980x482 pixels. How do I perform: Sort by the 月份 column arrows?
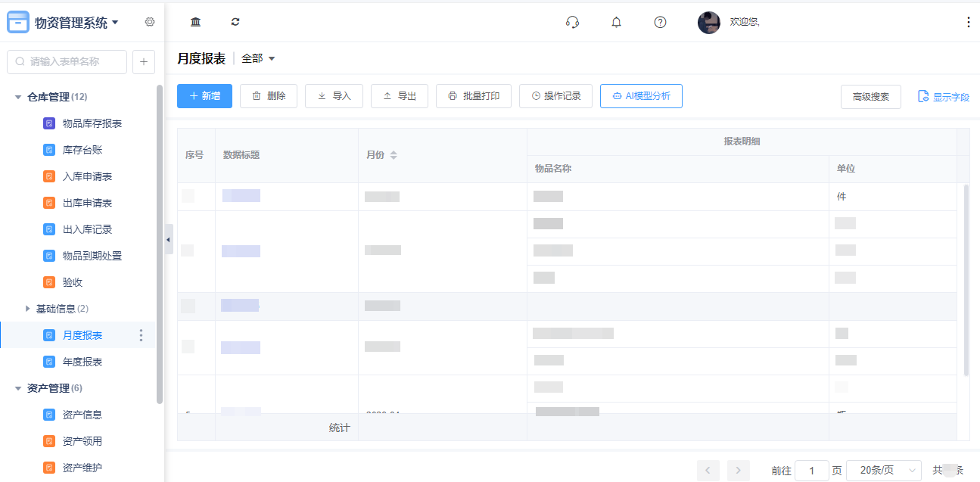[x=394, y=155]
